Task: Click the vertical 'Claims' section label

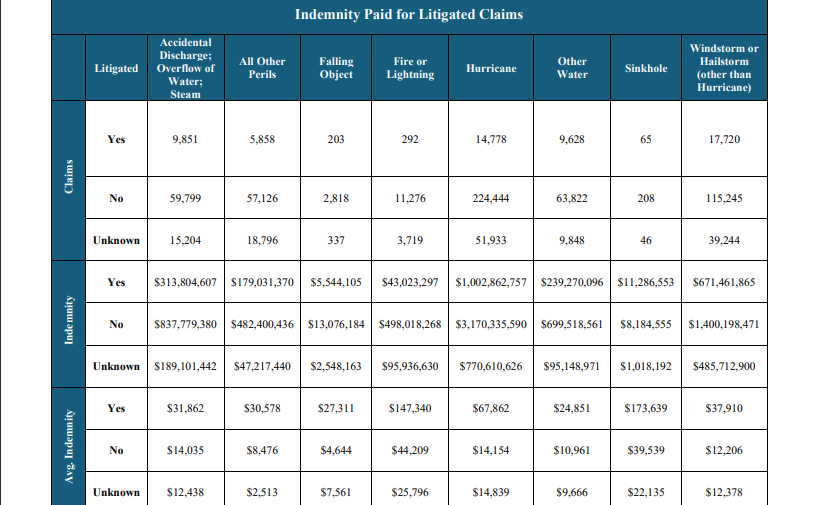Action: 69,182
